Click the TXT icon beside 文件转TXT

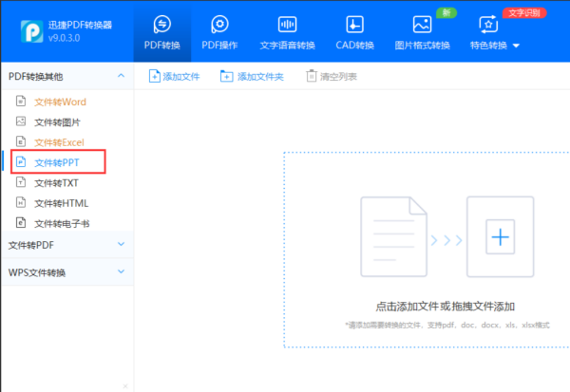[21, 181]
